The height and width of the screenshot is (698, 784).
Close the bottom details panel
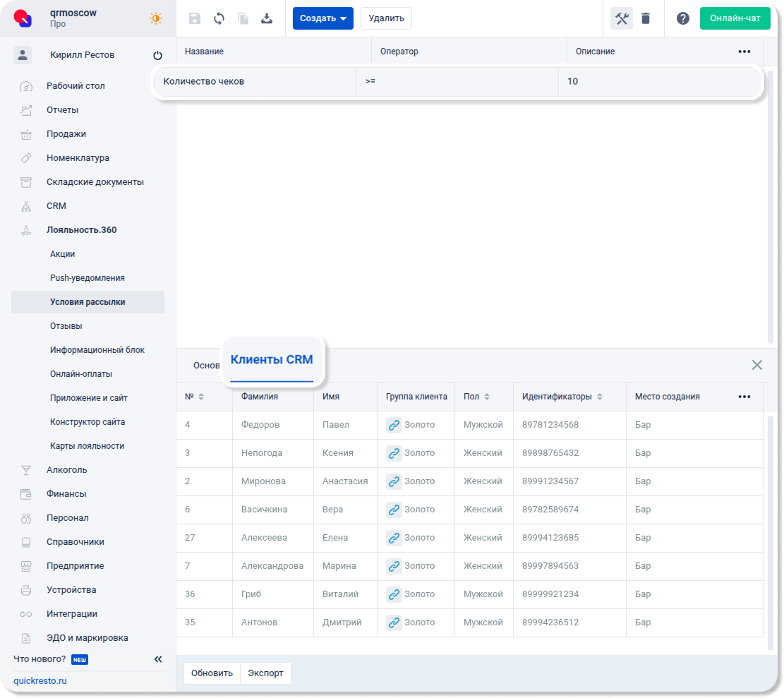pyautogui.click(x=756, y=365)
